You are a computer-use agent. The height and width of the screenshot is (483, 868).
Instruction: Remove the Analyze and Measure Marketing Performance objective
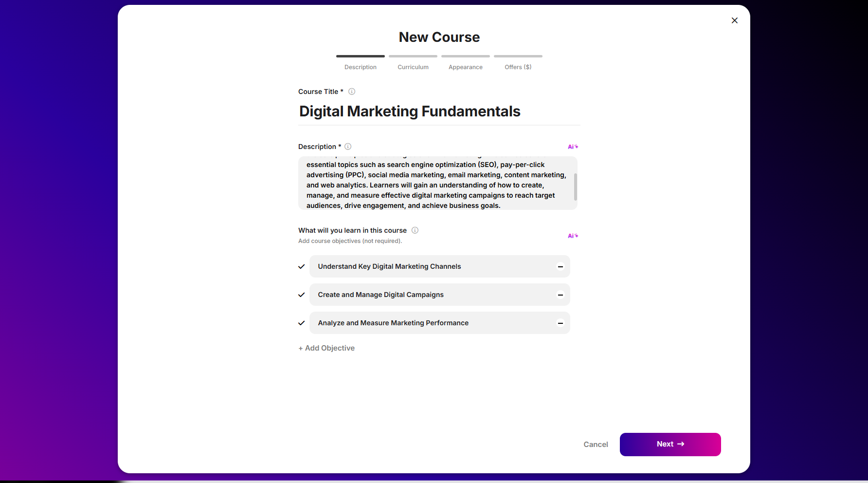pos(561,323)
